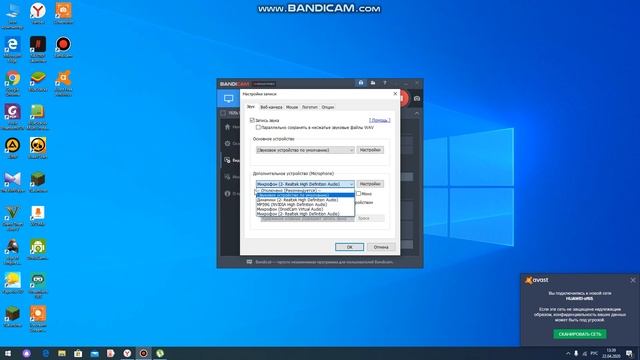This screenshot has width=640, height=360.
Task: Open the DroidCam desktop shortcut
Action: tap(38, 250)
